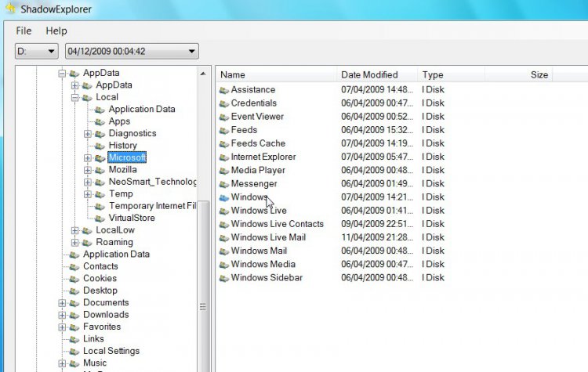
Task: Click the Desktop tree folder icon
Action: click(74, 291)
